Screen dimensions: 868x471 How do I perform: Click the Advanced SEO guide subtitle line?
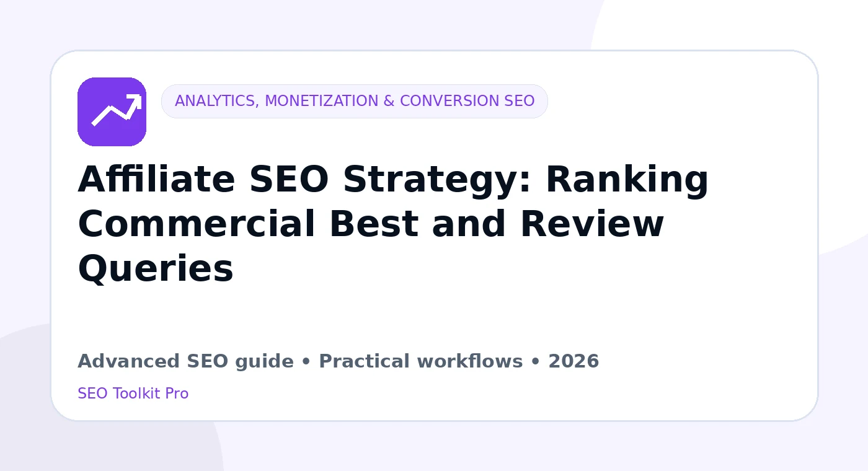[339, 361]
